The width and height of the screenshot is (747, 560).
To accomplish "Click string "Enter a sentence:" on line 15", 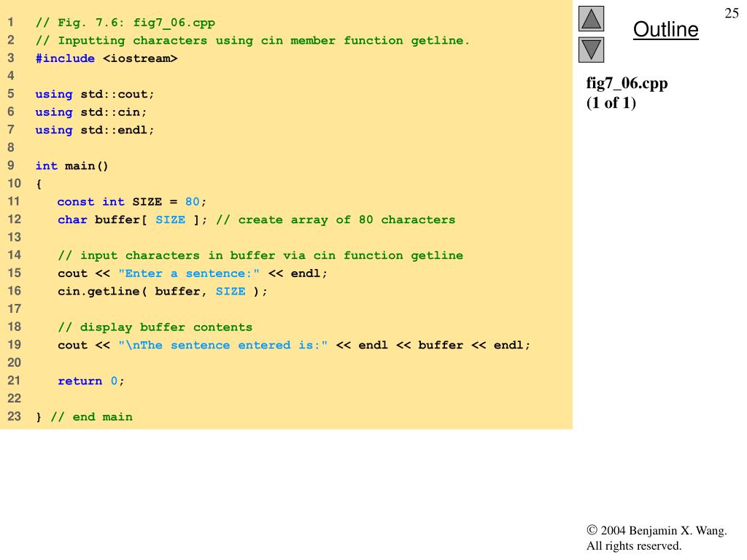I will [x=189, y=273].
